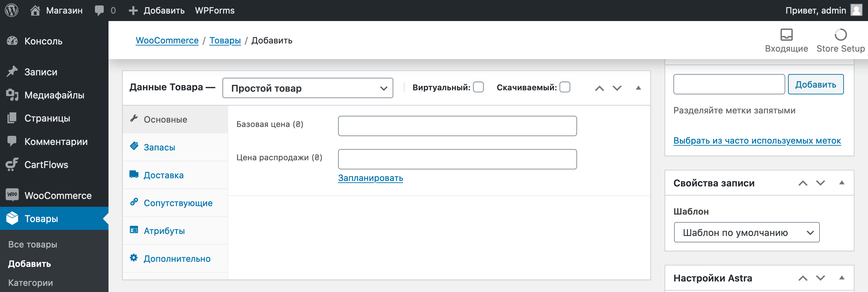The width and height of the screenshot is (868, 292).
Task: Open the Простой товар product type dropdown
Action: pyautogui.click(x=308, y=88)
